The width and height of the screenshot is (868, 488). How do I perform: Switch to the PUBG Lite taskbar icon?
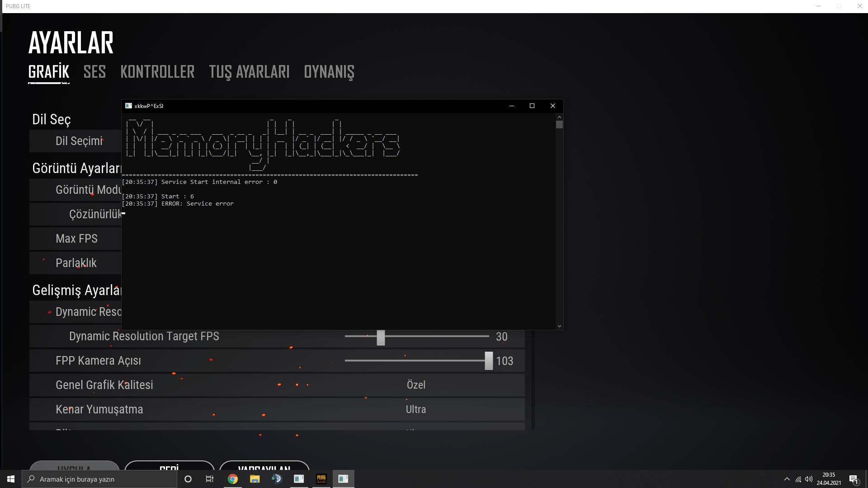pos(321,479)
